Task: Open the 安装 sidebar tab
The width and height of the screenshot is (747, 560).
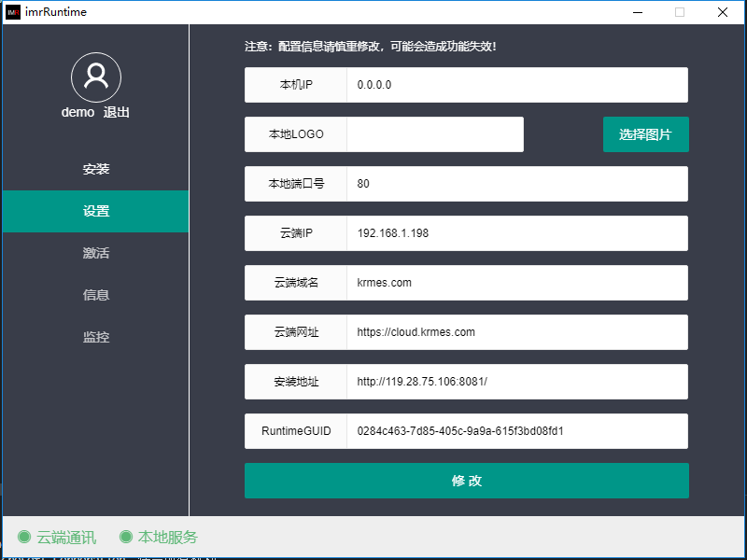Action: click(x=95, y=170)
